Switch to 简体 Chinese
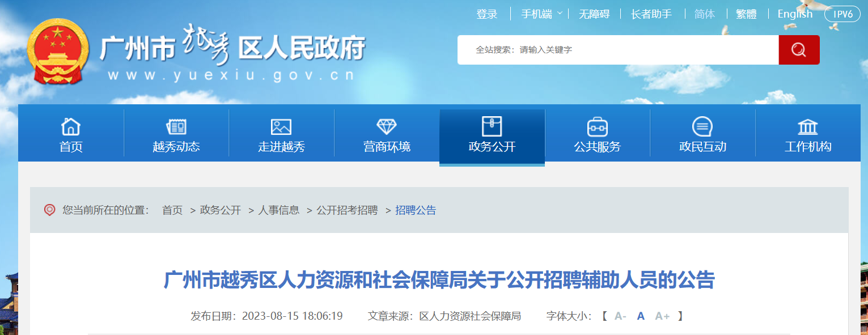The height and width of the screenshot is (335, 868). (x=705, y=14)
